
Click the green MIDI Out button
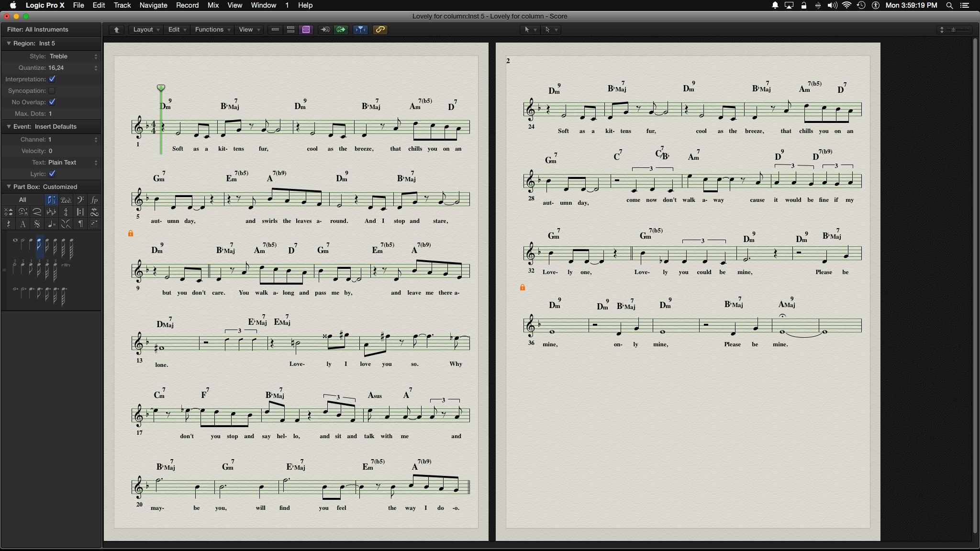point(341,30)
